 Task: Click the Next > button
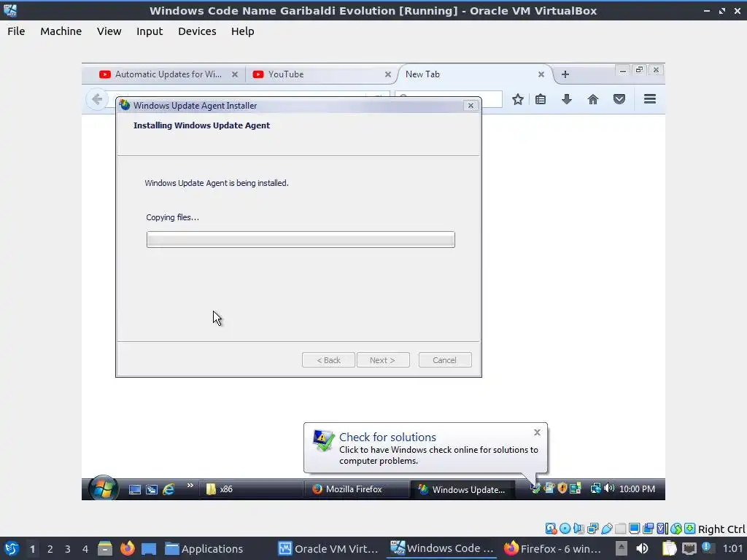383,360
